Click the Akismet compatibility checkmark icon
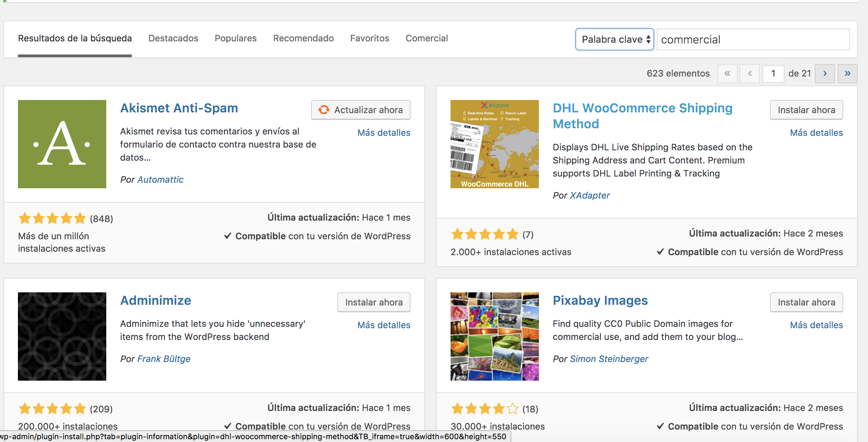This screenshot has height=442, width=868. coord(228,236)
